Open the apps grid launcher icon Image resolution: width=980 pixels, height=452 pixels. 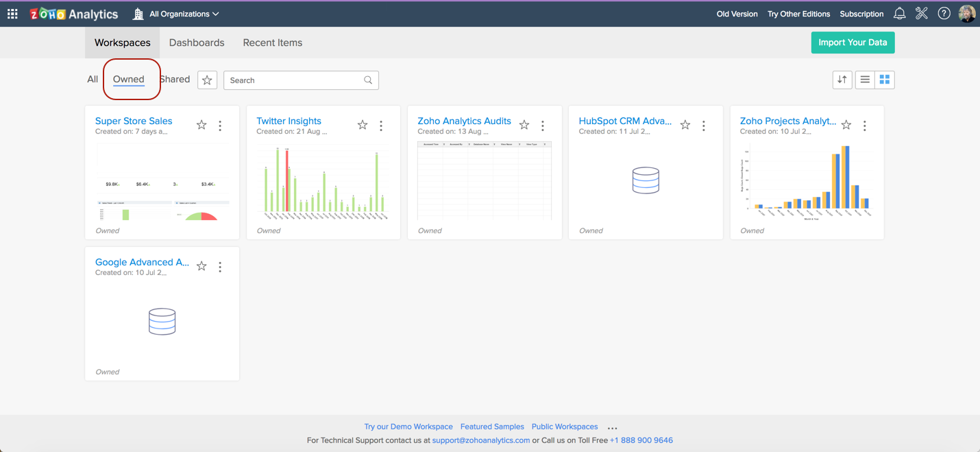point(12,14)
